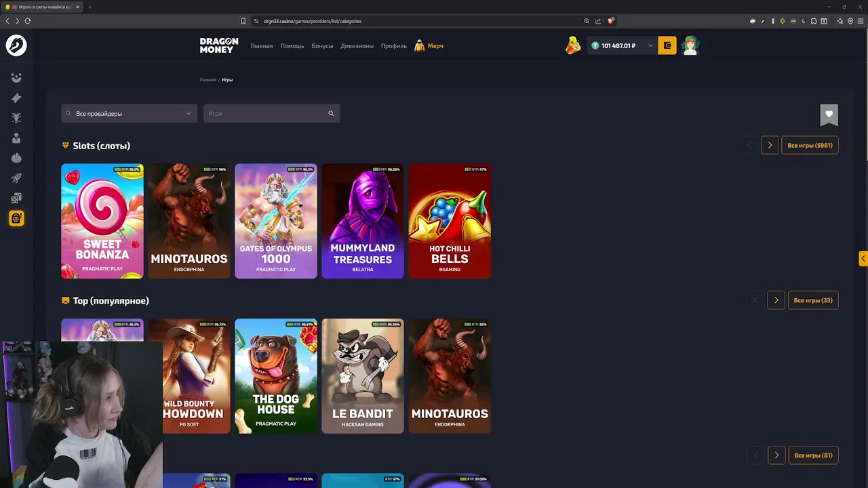Click the dragon logo icon in sidebar
This screenshot has width=868, height=488.
pyautogui.click(x=16, y=45)
